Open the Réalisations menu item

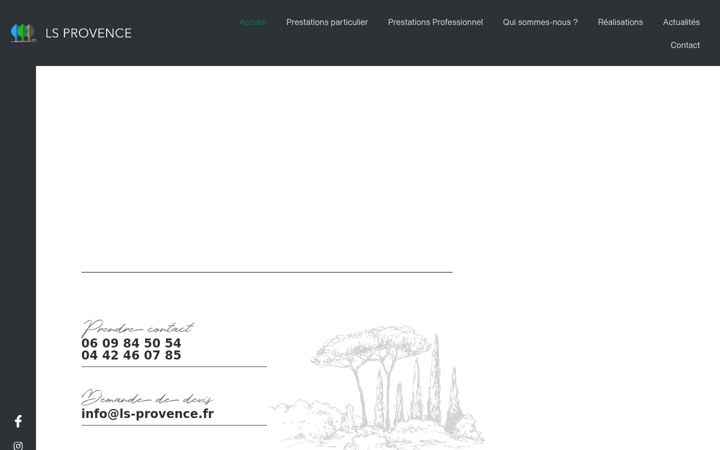(620, 22)
